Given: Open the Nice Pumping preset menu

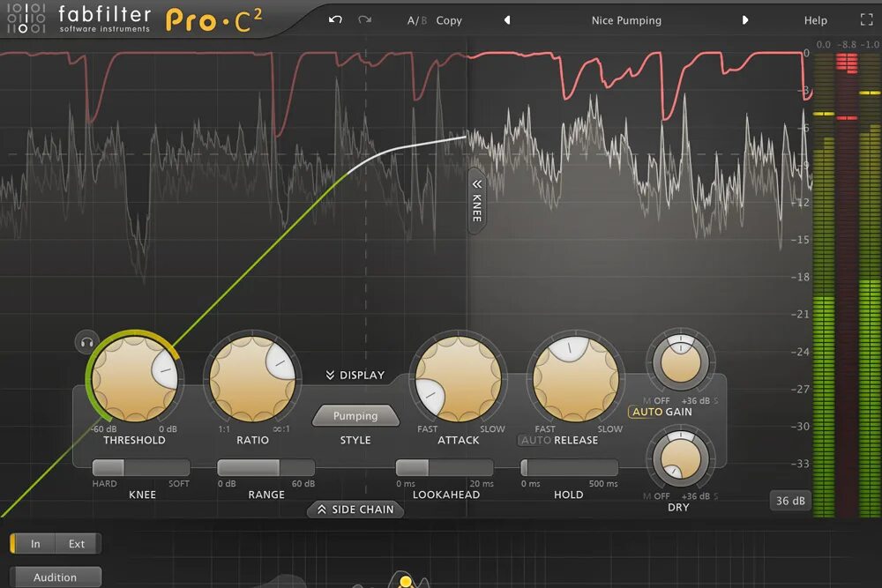Looking at the screenshot, I should [626, 20].
